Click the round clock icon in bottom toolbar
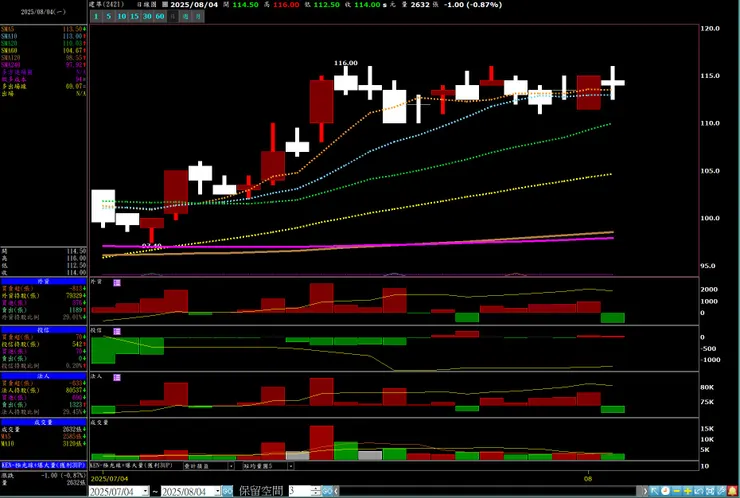The height and width of the screenshot is (498, 740). point(665,491)
